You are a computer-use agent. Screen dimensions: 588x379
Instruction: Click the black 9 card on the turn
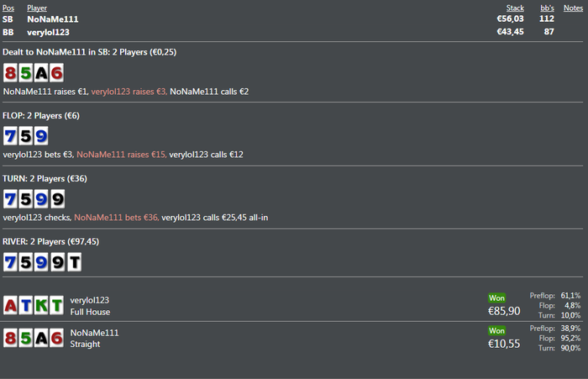point(56,199)
